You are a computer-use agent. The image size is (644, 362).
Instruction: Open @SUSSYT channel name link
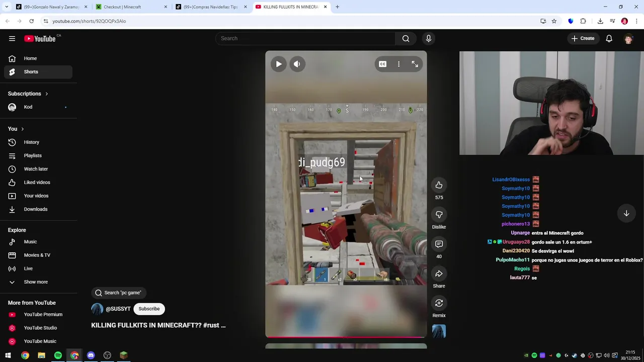(118, 309)
